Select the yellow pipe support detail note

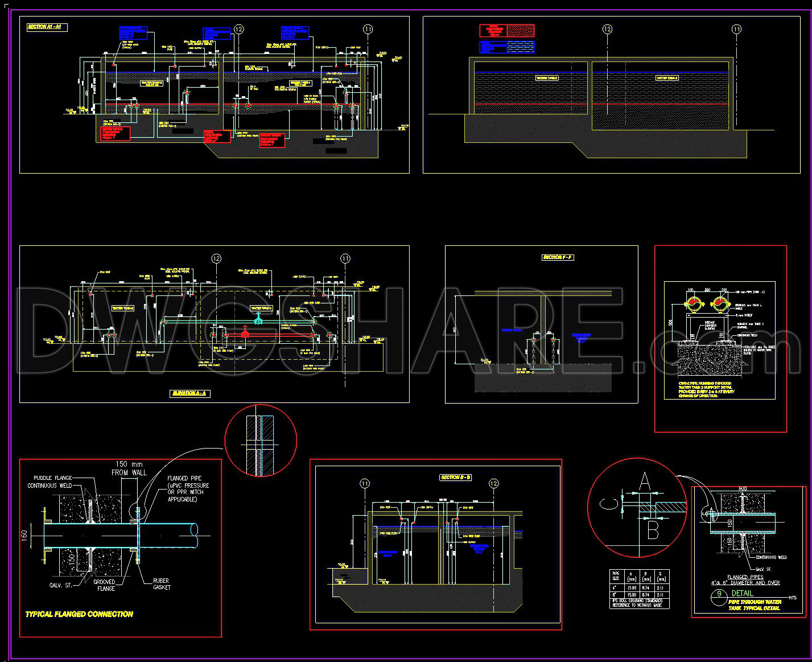706,389
